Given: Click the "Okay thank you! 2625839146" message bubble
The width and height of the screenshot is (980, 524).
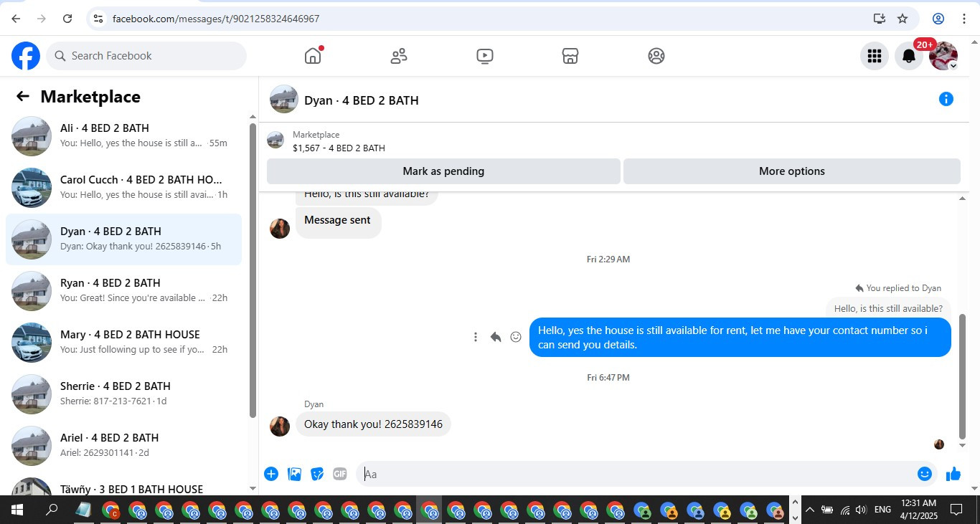Looking at the screenshot, I should 373,424.
